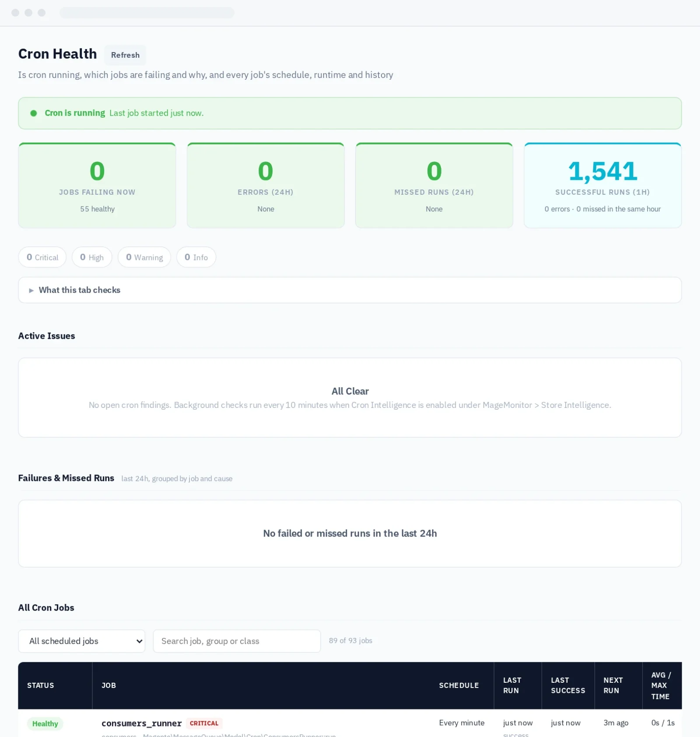The image size is (700, 737).
Task: Click the 'Active Issues' heading
Action: pos(46,336)
